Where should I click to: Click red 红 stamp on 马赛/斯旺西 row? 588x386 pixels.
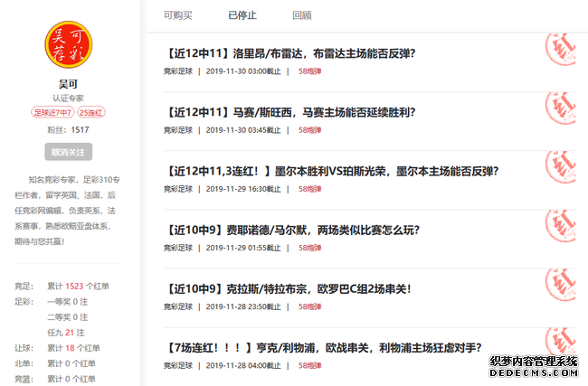click(x=560, y=108)
